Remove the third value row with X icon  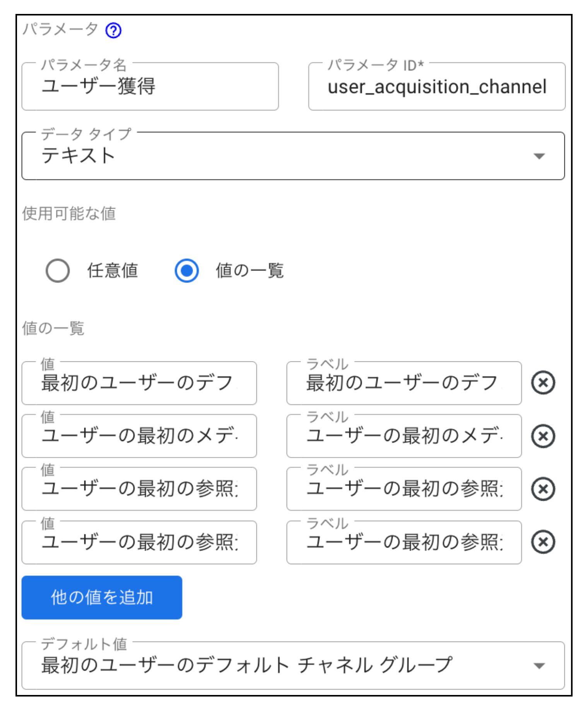click(x=543, y=489)
